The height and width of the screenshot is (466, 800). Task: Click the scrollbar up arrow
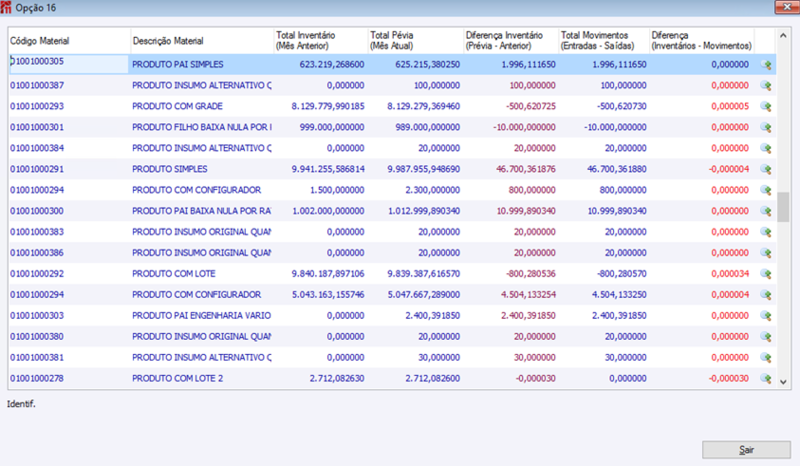click(783, 36)
